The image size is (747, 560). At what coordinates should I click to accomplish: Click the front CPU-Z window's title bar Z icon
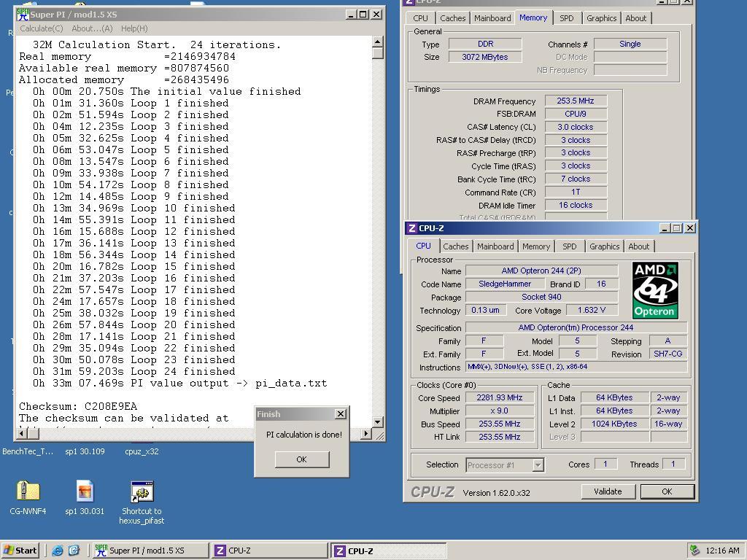(412, 228)
